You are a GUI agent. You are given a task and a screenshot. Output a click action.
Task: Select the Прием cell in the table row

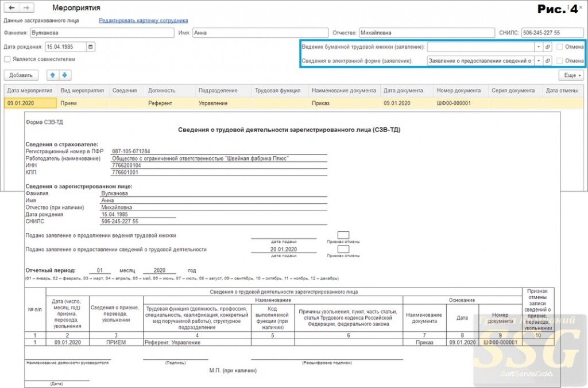83,103
